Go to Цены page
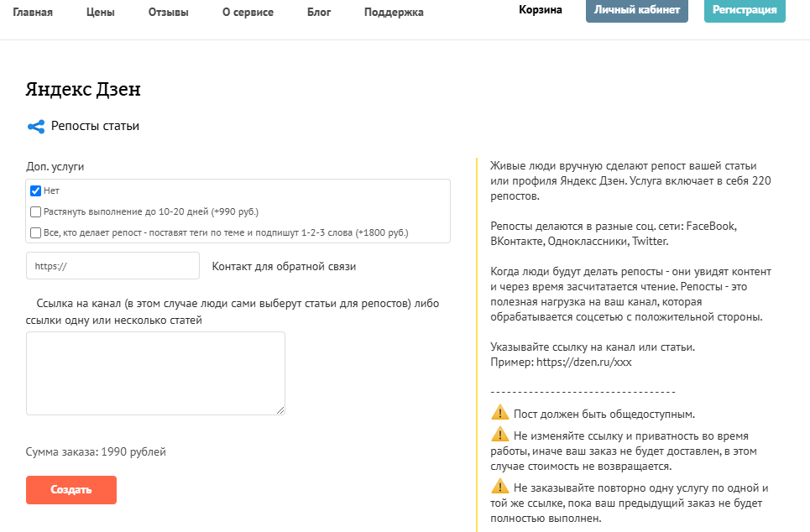The width and height of the screenshot is (810, 532). [x=100, y=13]
